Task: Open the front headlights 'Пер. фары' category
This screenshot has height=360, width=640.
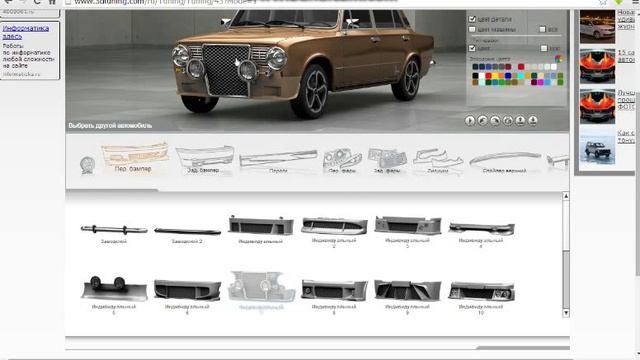Action: tap(342, 161)
